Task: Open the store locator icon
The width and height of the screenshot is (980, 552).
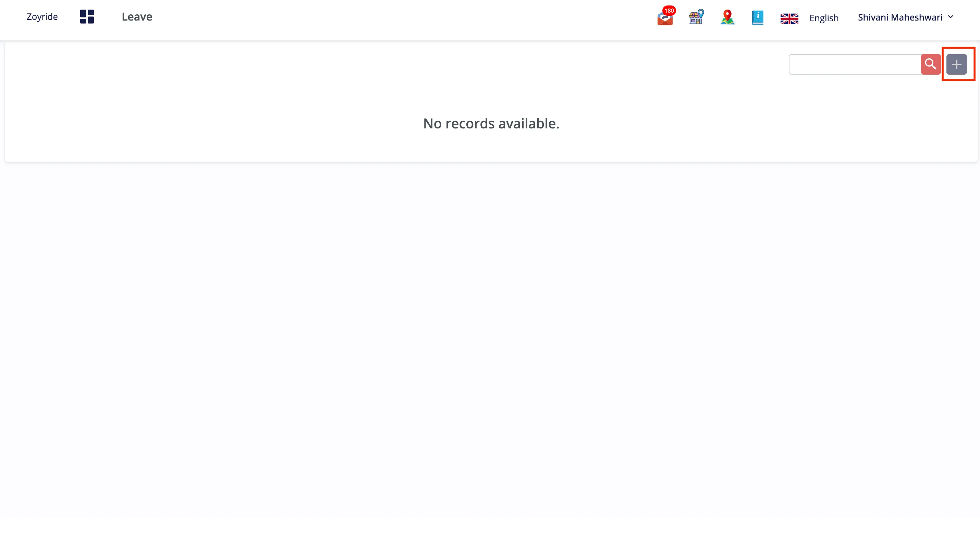Action: tap(696, 17)
